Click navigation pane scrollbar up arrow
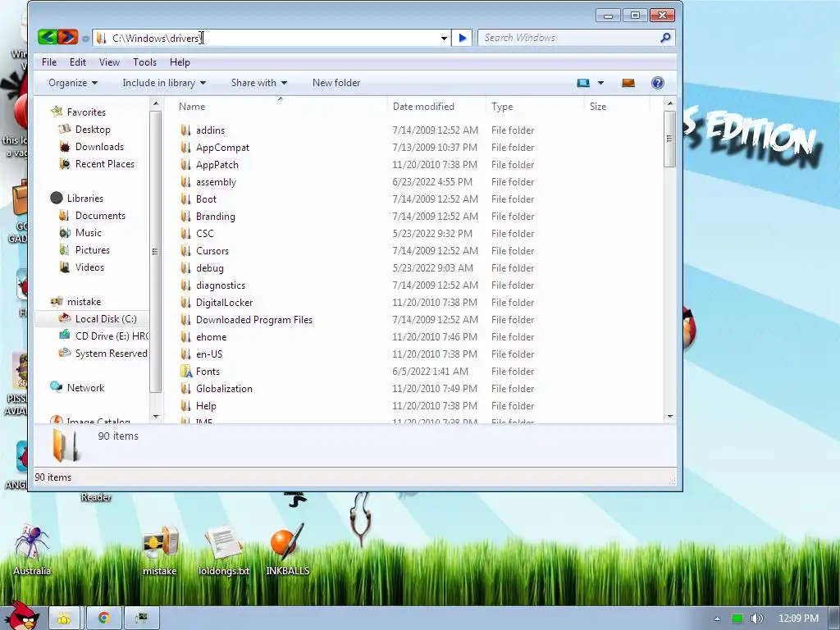This screenshot has height=630, width=840. pyautogui.click(x=156, y=103)
